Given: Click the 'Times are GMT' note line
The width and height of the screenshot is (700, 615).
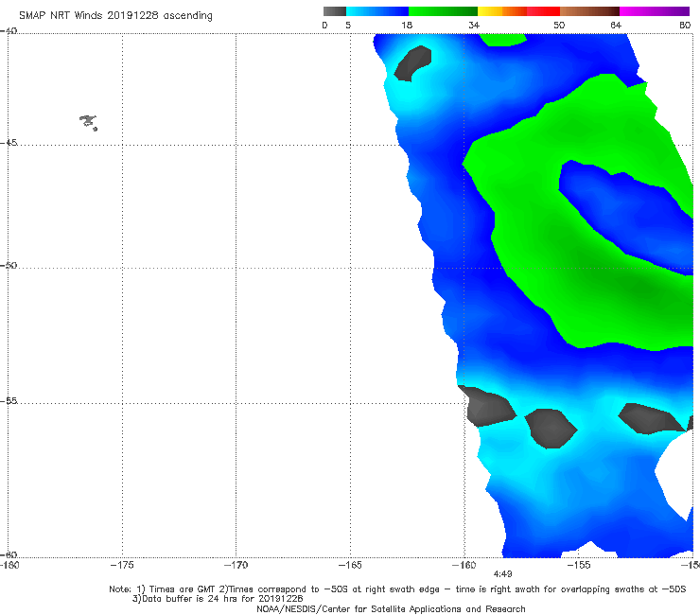Looking at the screenshot, I should tap(397, 589).
